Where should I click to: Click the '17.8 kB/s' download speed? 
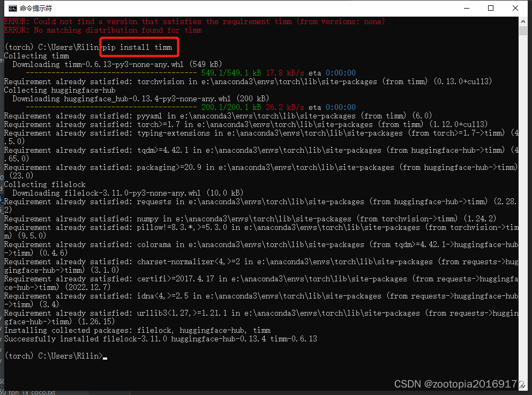[x=285, y=73]
